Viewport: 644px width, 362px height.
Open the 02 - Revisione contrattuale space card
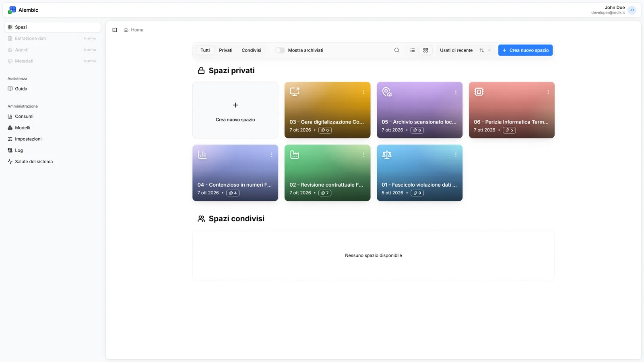click(327, 173)
